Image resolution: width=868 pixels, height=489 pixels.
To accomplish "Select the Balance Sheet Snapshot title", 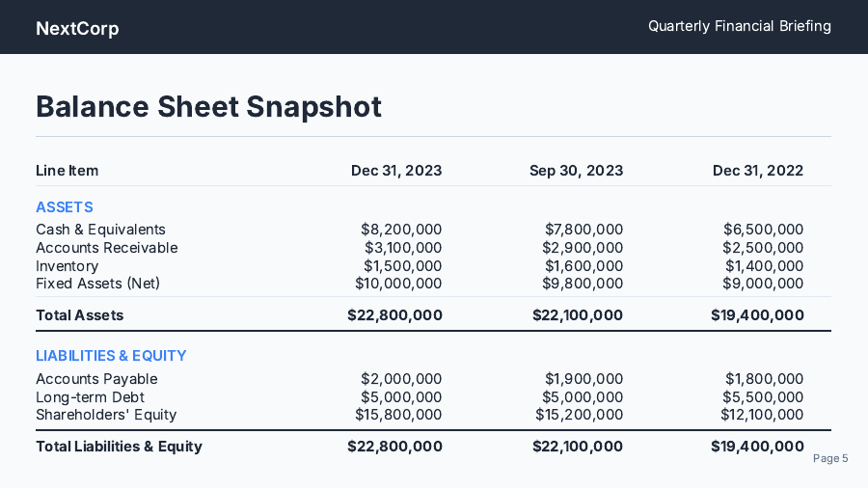I will (x=208, y=106).
